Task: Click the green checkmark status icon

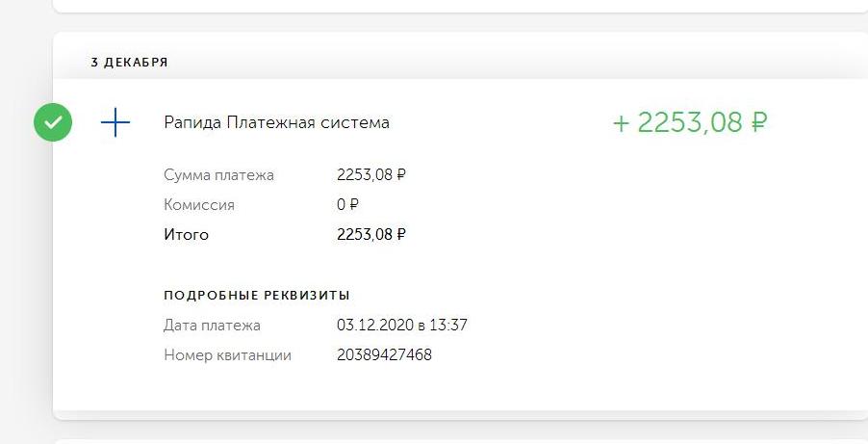Action: (53, 122)
